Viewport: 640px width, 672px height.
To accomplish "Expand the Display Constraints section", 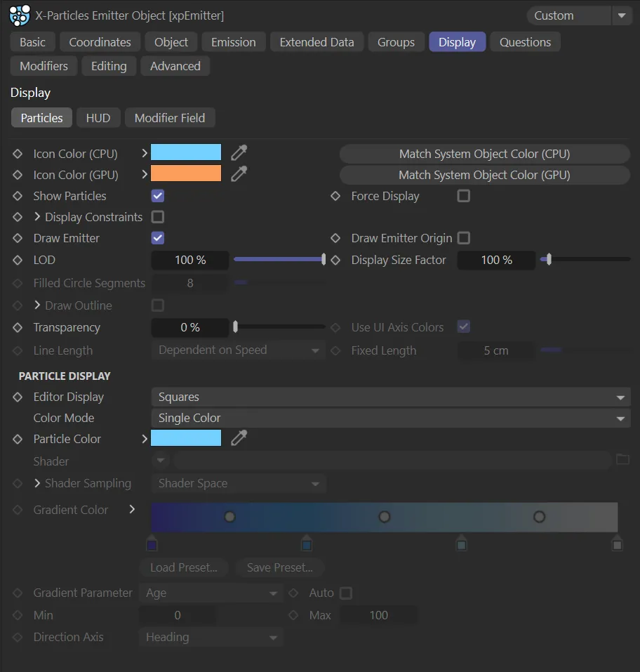I will coord(38,217).
